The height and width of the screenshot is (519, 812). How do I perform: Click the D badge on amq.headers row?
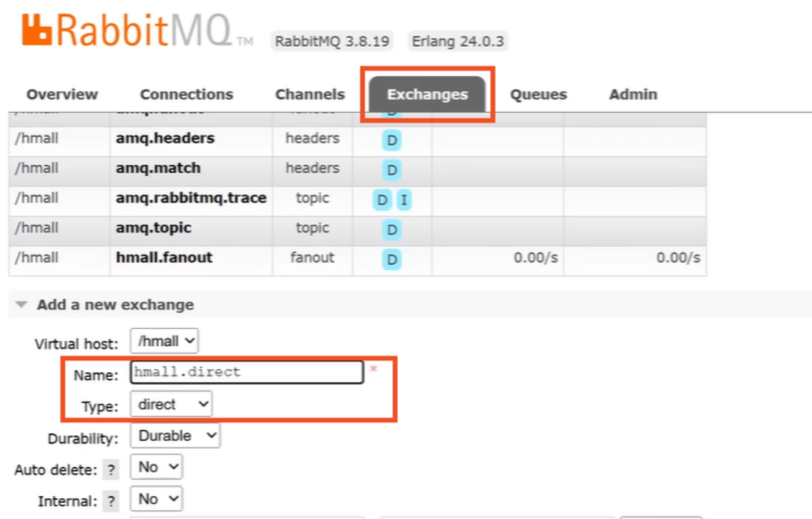point(392,140)
